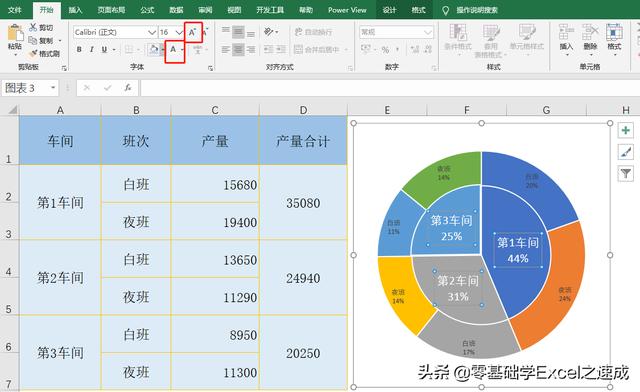Screen dimensions: 640x392
Task: Expand the font size 16 dropdown
Action: [x=179, y=32]
